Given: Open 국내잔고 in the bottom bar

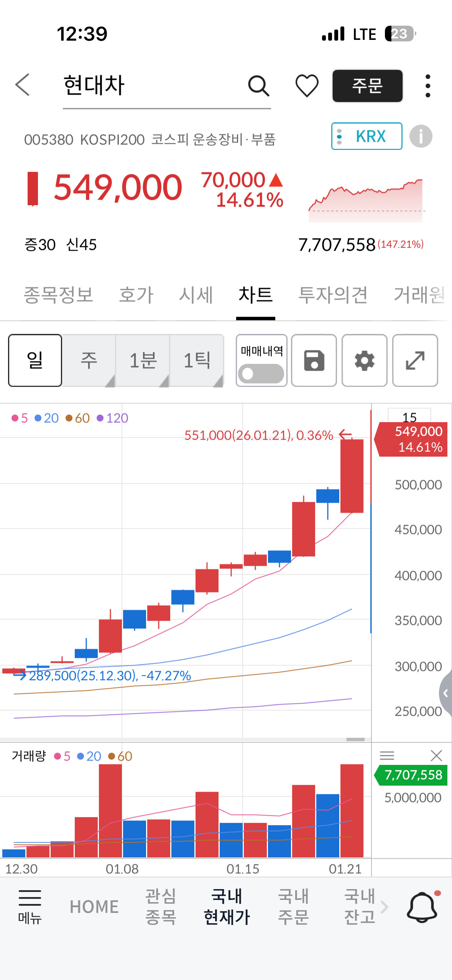Looking at the screenshot, I should 360,907.
